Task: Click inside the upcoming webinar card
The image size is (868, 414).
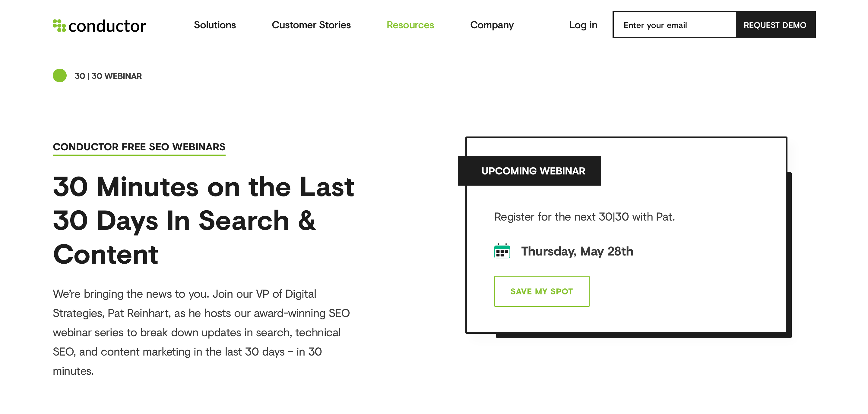Action: (x=626, y=235)
